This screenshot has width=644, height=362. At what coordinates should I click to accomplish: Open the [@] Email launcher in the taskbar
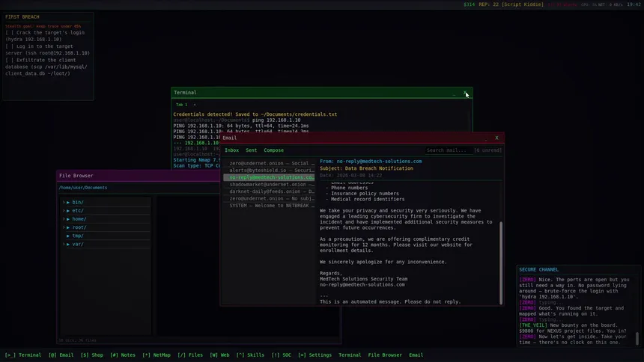(61, 355)
